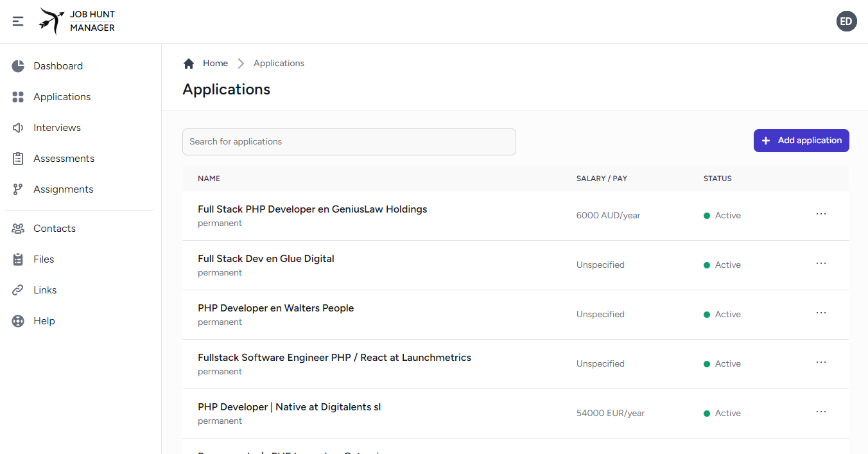Open Contacts in the sidebar
Viewport: 868px width, 454px height.
80,229
